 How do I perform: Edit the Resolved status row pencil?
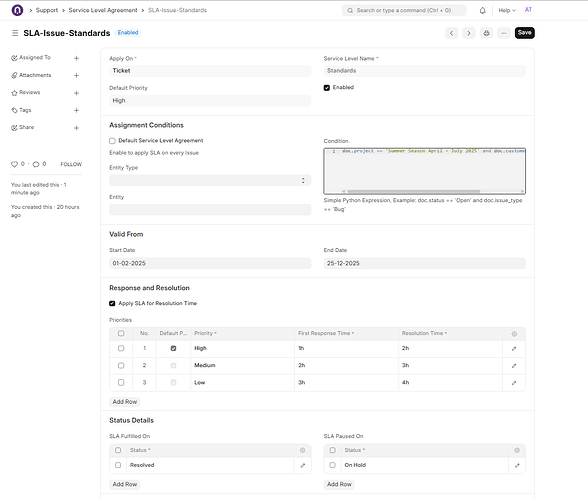303,465
